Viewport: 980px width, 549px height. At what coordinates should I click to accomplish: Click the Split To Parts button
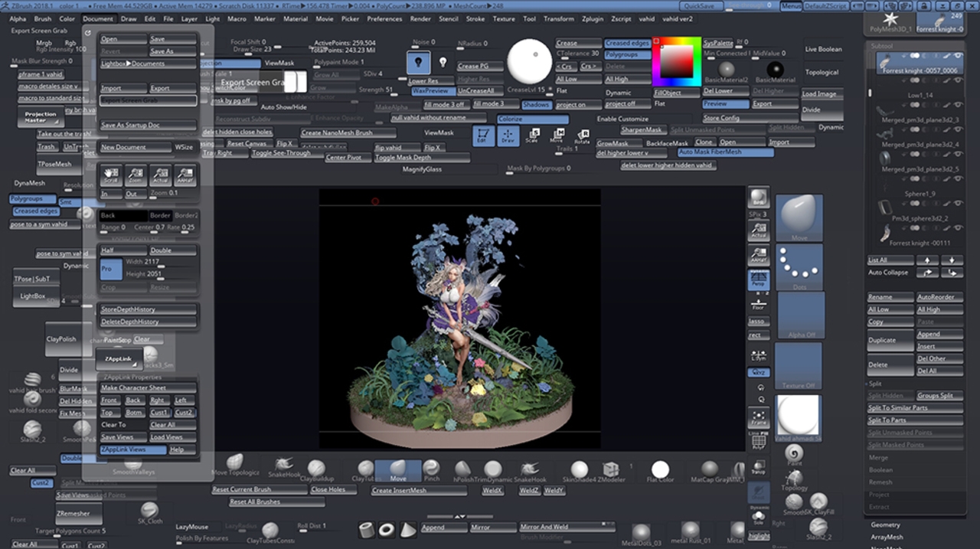915,420
